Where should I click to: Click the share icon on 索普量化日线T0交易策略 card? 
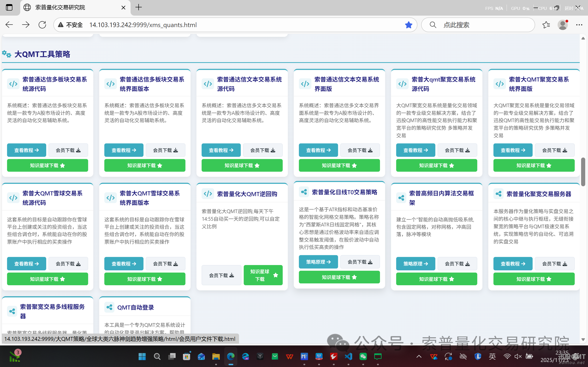(x=304, y=192)
